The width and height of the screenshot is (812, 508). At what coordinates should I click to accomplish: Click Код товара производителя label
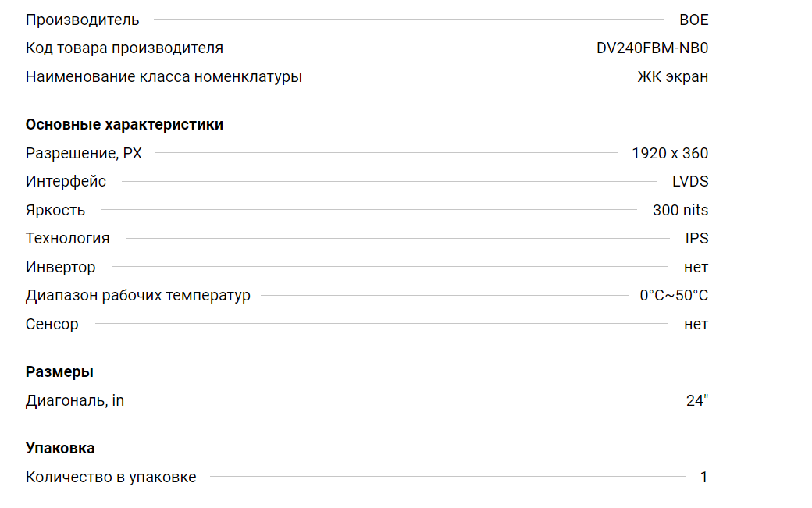[x=124, y=48]
